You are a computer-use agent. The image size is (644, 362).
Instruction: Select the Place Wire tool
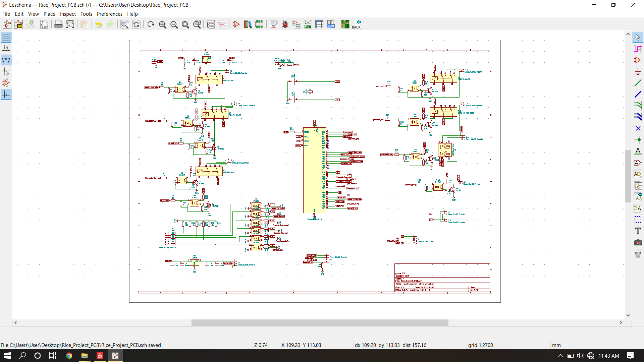[x=638, y=82]
